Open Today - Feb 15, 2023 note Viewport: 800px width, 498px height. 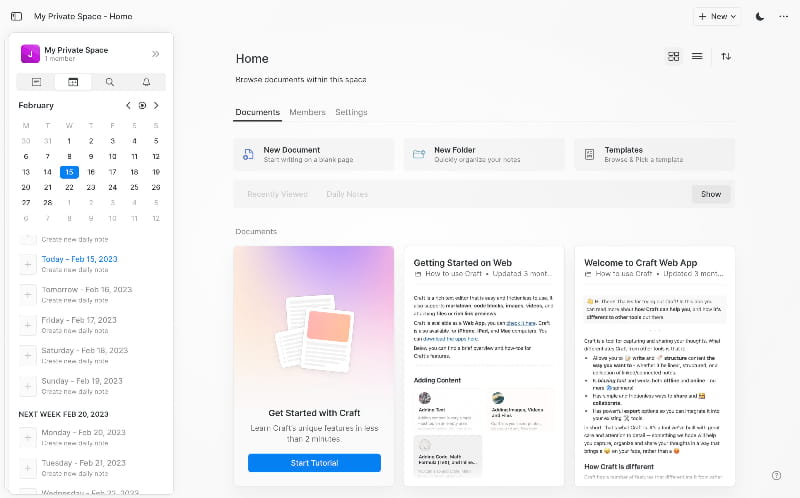coord(79,259)
